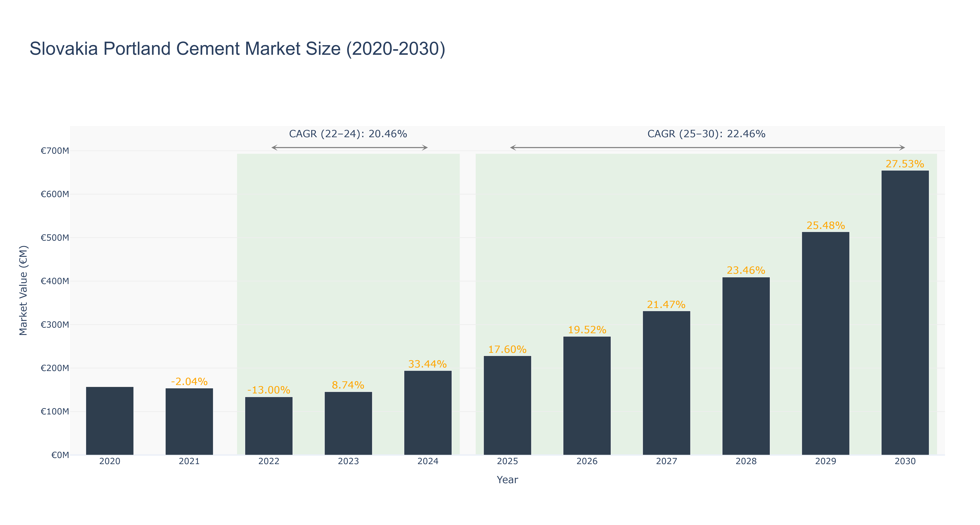The width and height of the screenshot is (980, 525).
Task: Click the €100M axis tick label
Action: tap(55, 412)
